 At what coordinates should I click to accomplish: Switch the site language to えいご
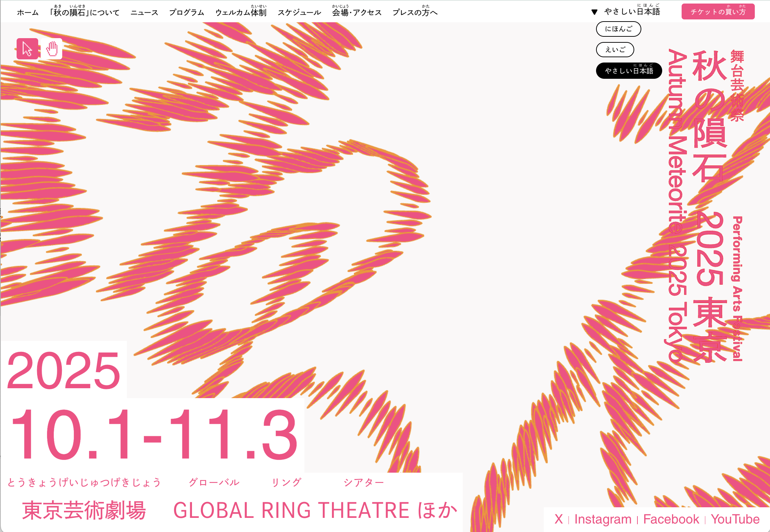pyautogui.click(x=615, y=49)
